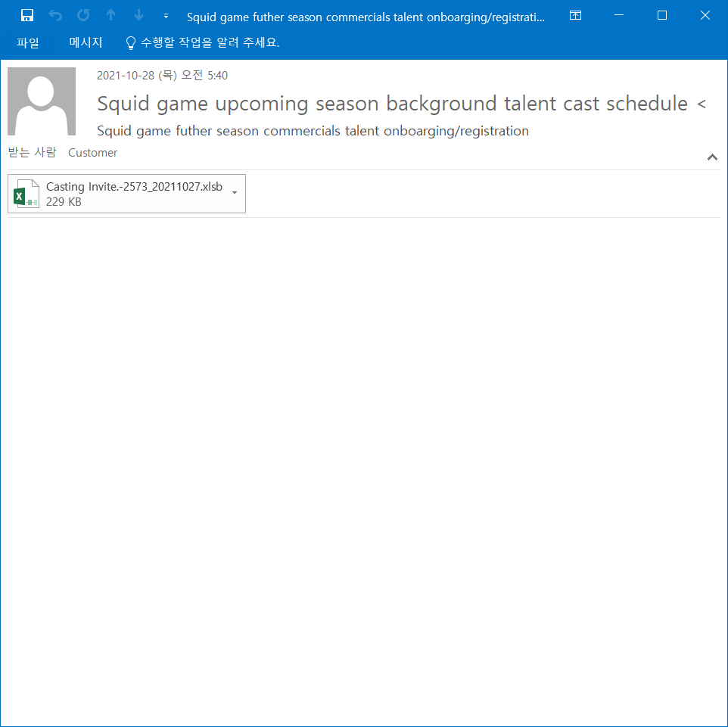
Task: Click the 받는 사람 label
Action: 32,152
